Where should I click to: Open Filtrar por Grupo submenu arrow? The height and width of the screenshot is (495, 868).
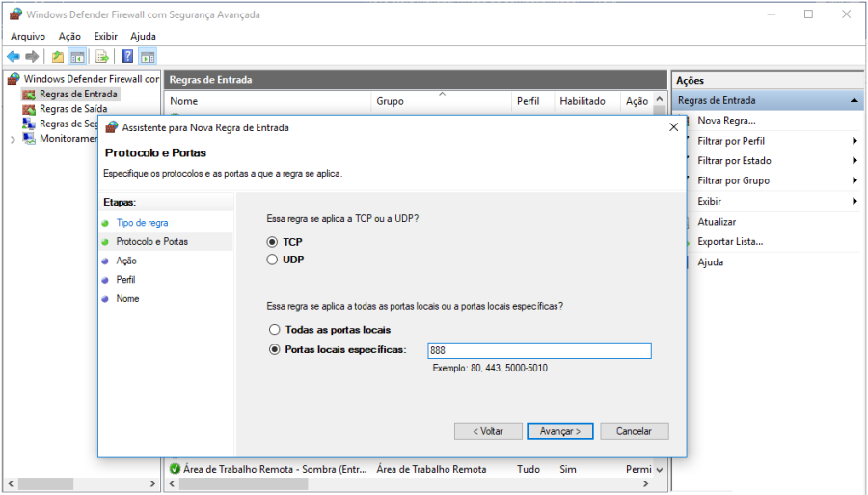click(x=854, y=181)
